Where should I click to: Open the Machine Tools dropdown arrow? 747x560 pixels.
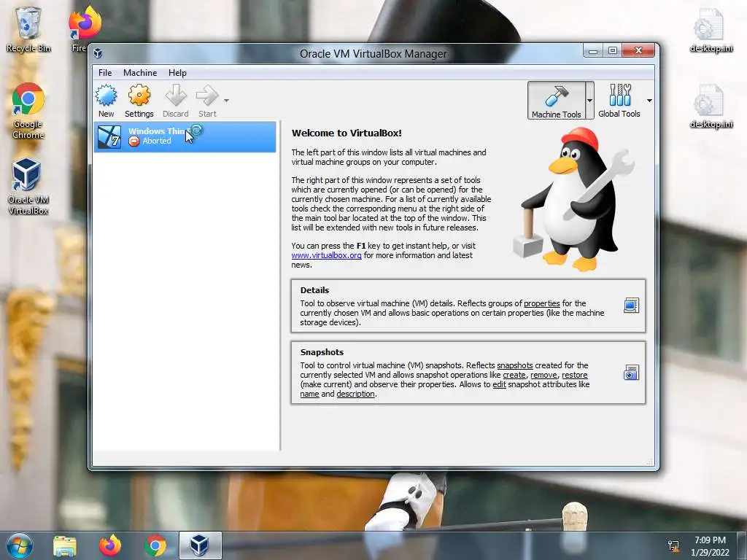pyautogui.click(x=589, y=101)
